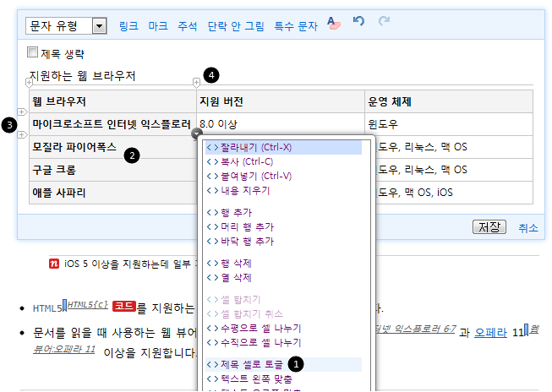Click the undo arrow icon
552x392 pixels.
coord(358,21)
